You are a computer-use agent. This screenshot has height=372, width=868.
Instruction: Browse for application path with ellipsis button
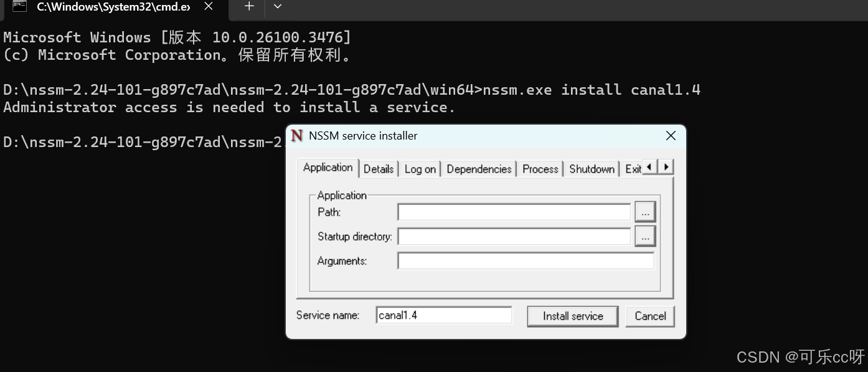coord(645,212)
